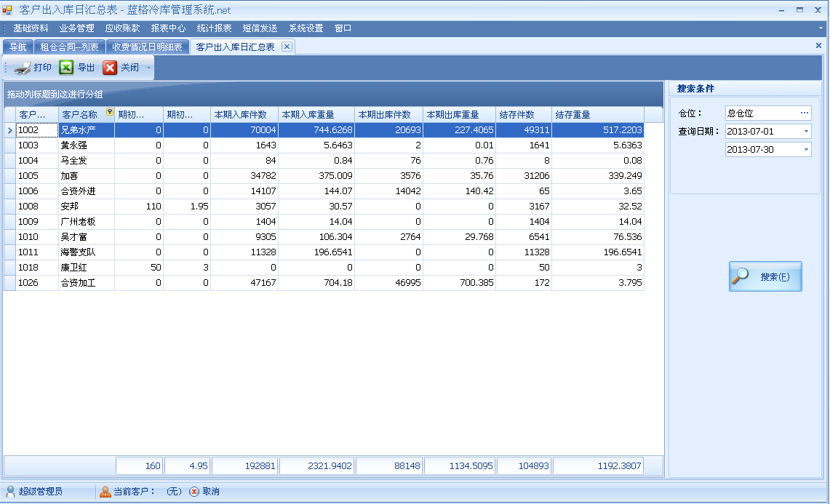Open the 仓位 selector ellipsis button
This screenshot has width=830, height=504.
pyautogui.click(x=804, y=113)
